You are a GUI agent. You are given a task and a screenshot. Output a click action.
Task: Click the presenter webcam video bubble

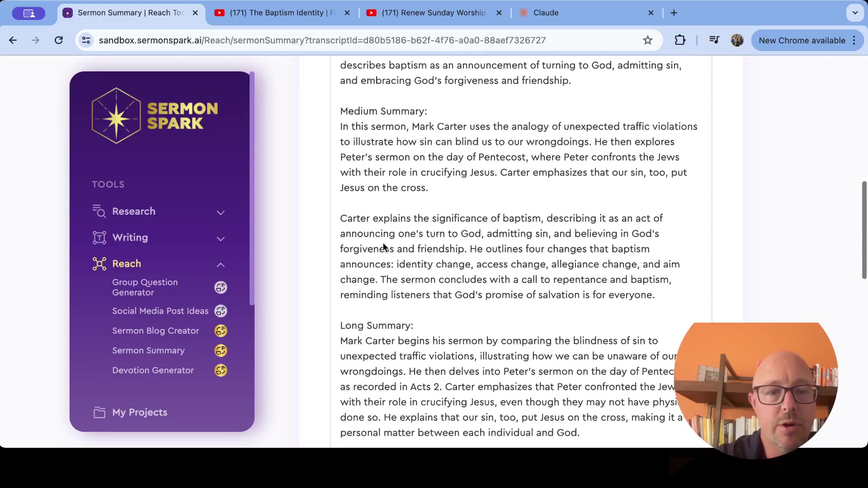tap(756, 390)
